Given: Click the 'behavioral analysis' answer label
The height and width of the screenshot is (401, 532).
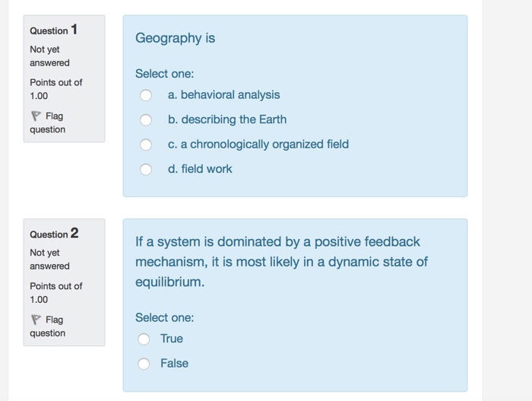Looking at the screenshot, I should 224,95.
